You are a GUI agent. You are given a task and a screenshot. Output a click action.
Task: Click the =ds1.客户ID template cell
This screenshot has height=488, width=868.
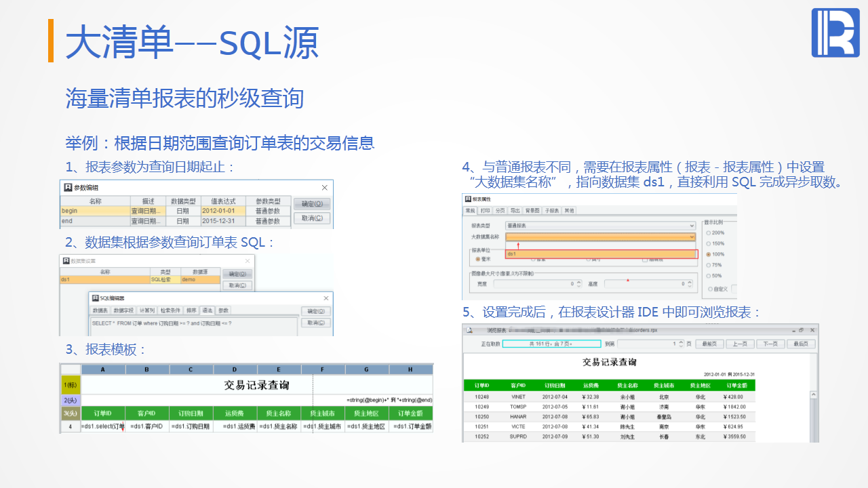pyautogui.click(x=147, y=426)
